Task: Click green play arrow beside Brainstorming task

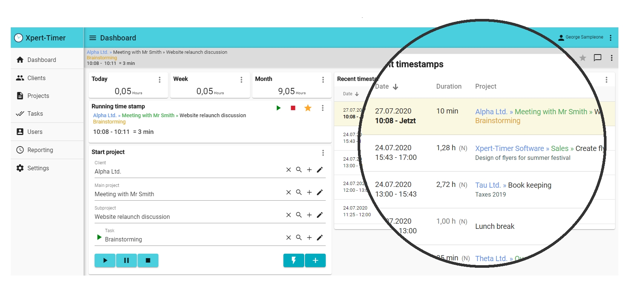Action: [99, 237]
